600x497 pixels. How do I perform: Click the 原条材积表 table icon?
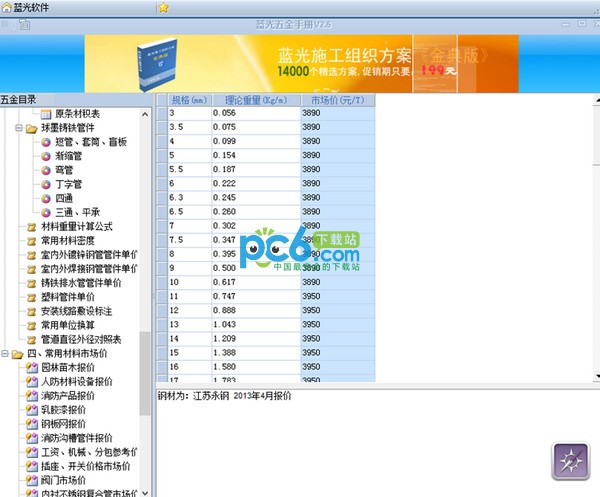pos(46,114)
